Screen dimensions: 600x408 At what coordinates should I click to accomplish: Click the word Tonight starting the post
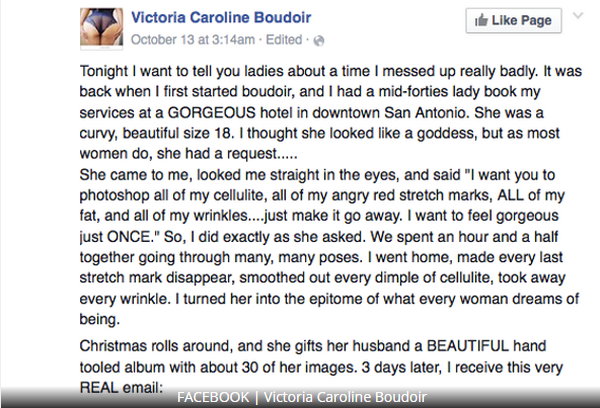(105, 72)
